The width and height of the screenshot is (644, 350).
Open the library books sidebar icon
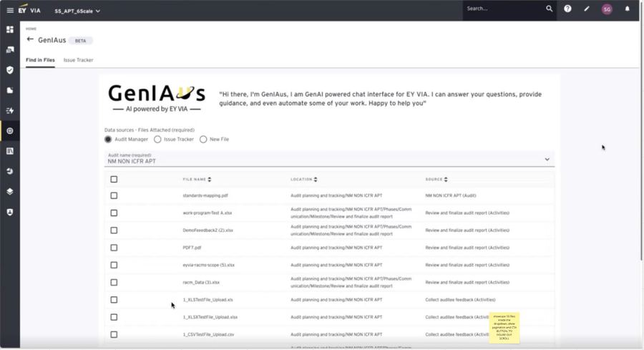pyautogui.click(x=10, y=151)
